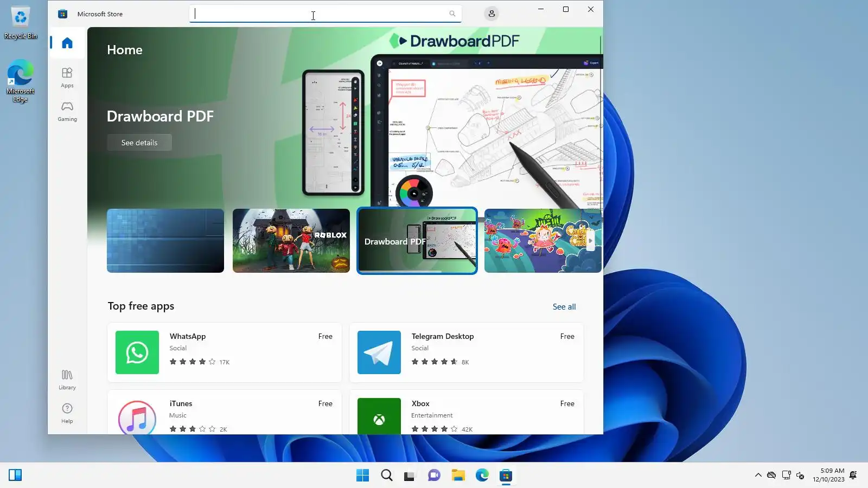This screenshot has height=488, width=868.
Task: Open the Windows Start menu
Action: click(x=362, y=476)
